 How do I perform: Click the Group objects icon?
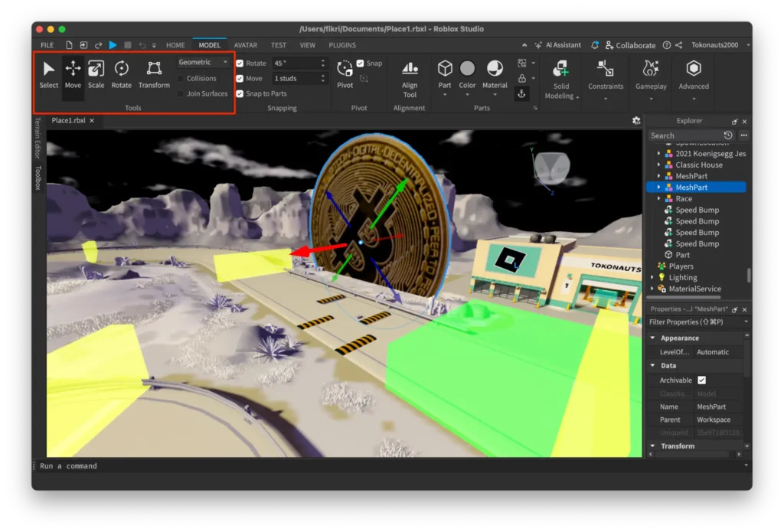[x=521, y=63]
